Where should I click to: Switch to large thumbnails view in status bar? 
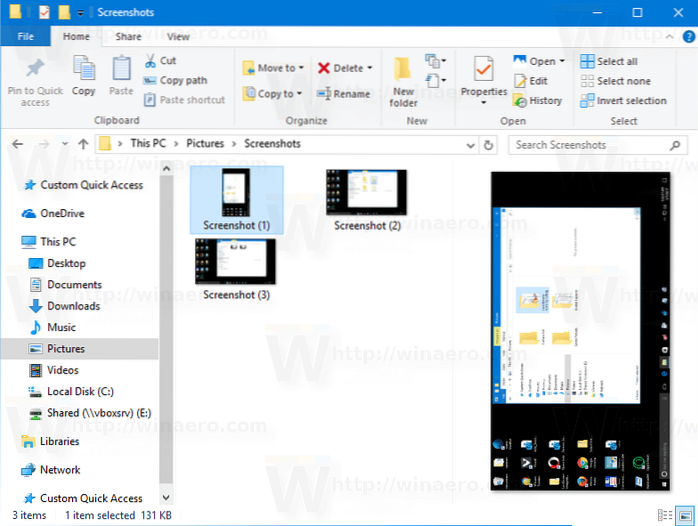683,515
